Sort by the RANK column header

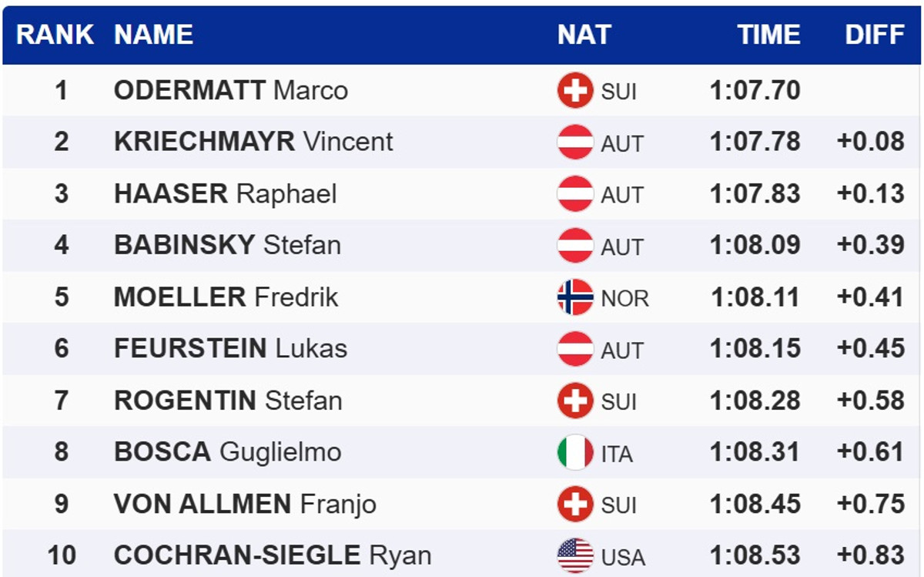point(55,35)
